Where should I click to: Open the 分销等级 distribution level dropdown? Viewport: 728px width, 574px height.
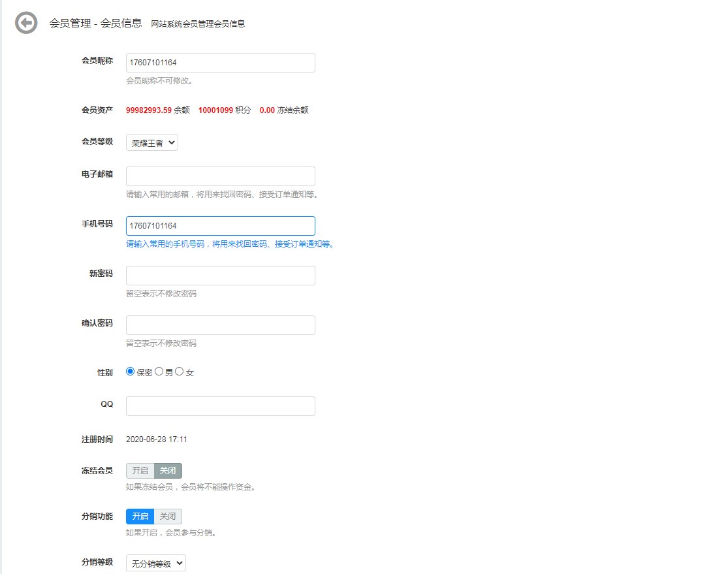coord(155,562)
